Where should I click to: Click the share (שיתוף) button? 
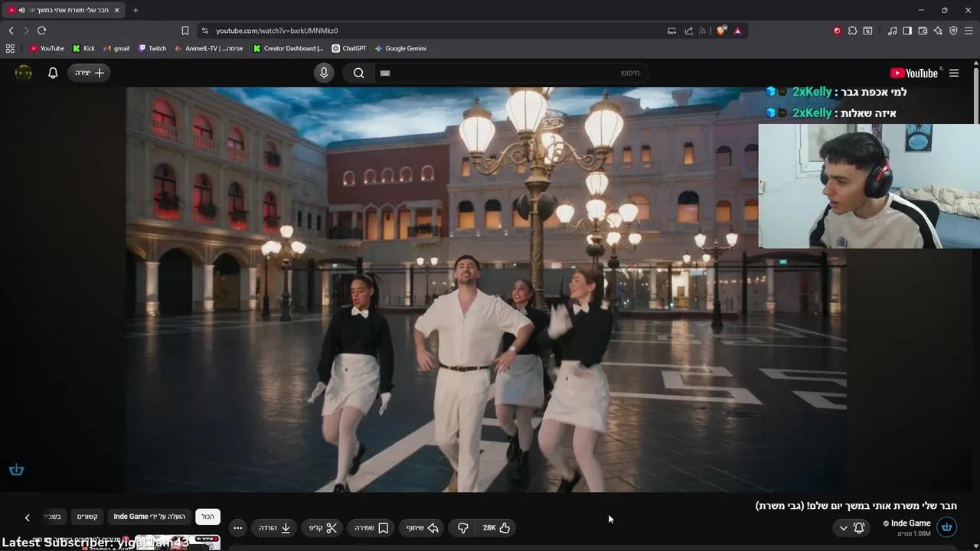click(423, 527)
